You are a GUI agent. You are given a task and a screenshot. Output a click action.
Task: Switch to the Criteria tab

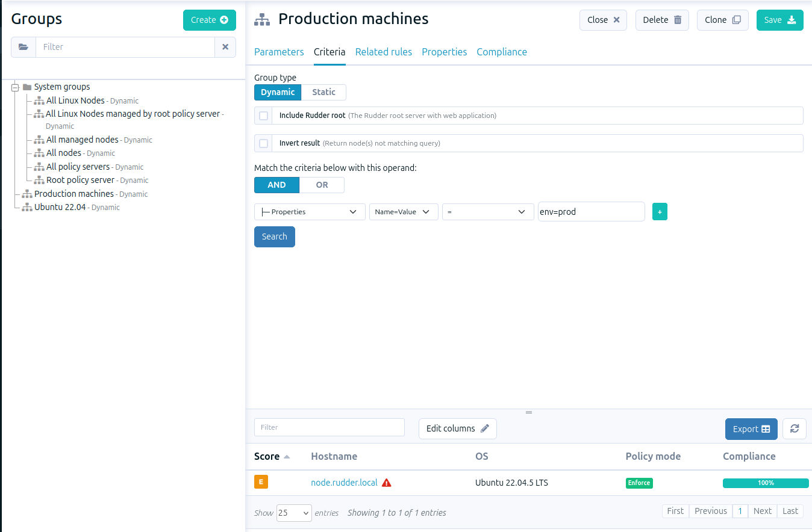[x=329, y=52]
